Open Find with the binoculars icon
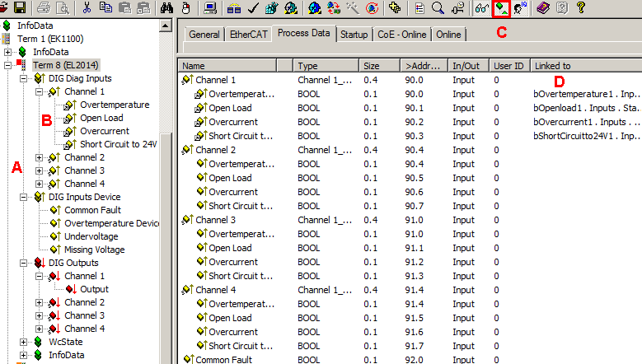642x364 pixels. [x=166, y=7]
